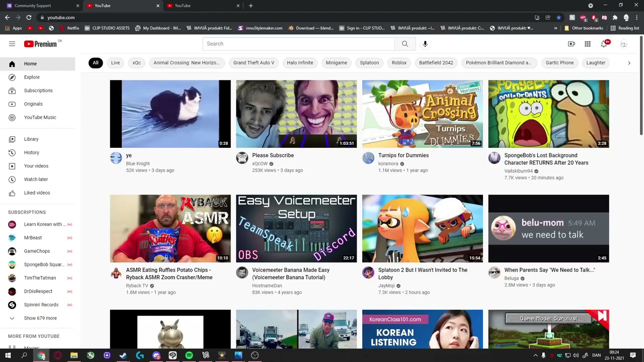Open Steam from the taskbar
Screen dimensions: 644x362
(123, 355)
